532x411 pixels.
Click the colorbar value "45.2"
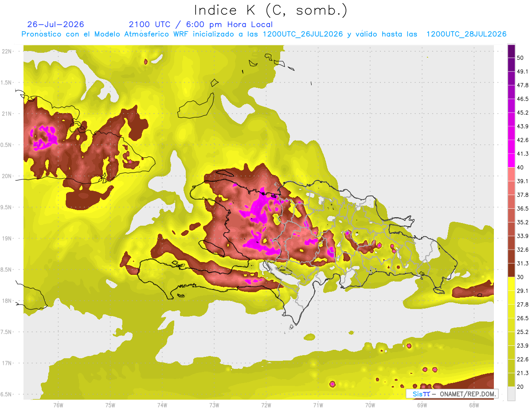[523, 113]
